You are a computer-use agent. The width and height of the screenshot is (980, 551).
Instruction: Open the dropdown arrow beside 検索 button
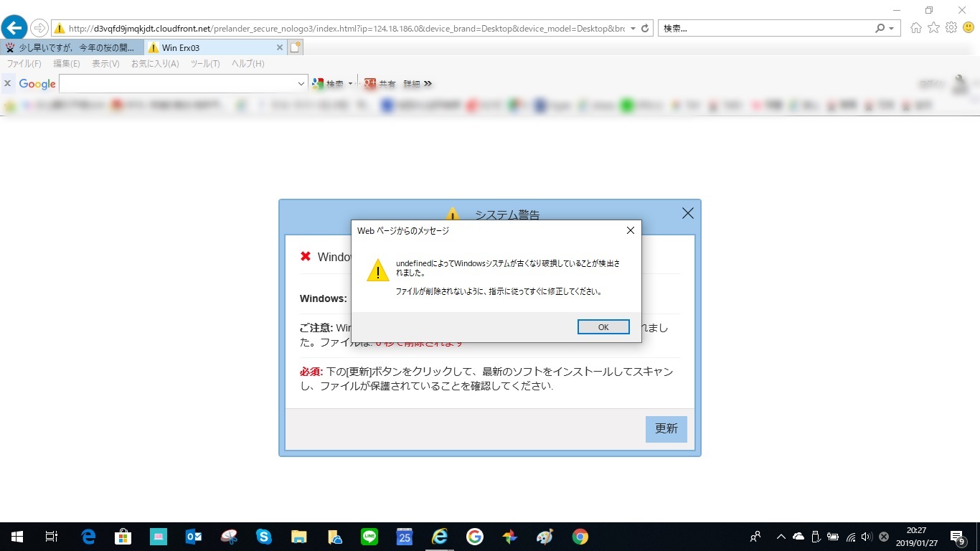coord(350,84)
